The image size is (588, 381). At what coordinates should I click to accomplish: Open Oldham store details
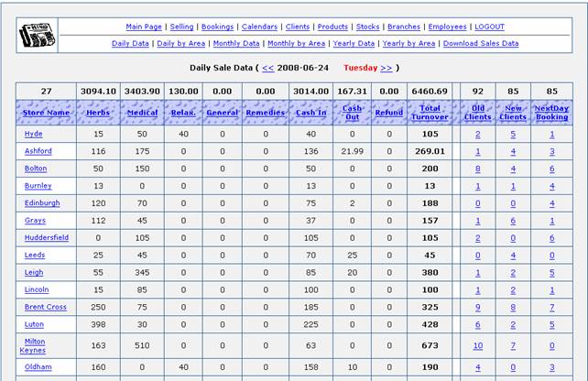pos(38,367)
